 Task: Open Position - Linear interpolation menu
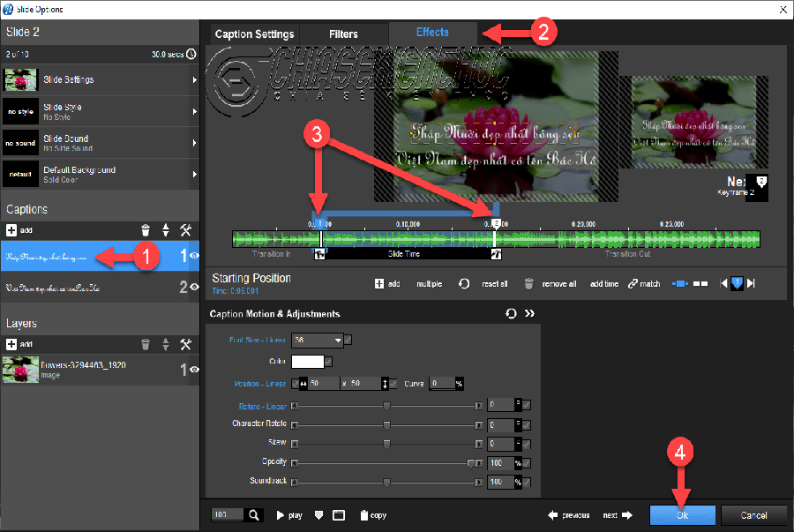[x=260, y=384]
